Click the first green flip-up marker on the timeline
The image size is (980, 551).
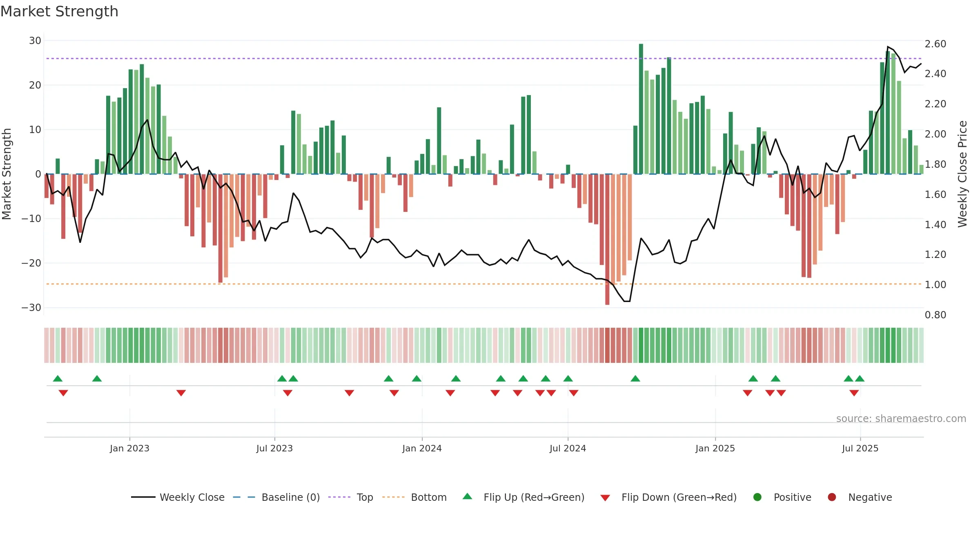coord(58,378)
